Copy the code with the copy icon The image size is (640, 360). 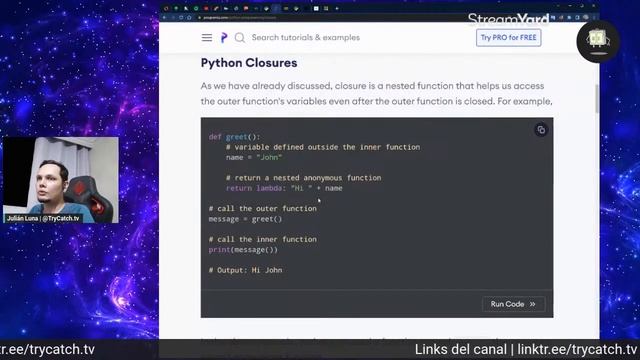541,130
